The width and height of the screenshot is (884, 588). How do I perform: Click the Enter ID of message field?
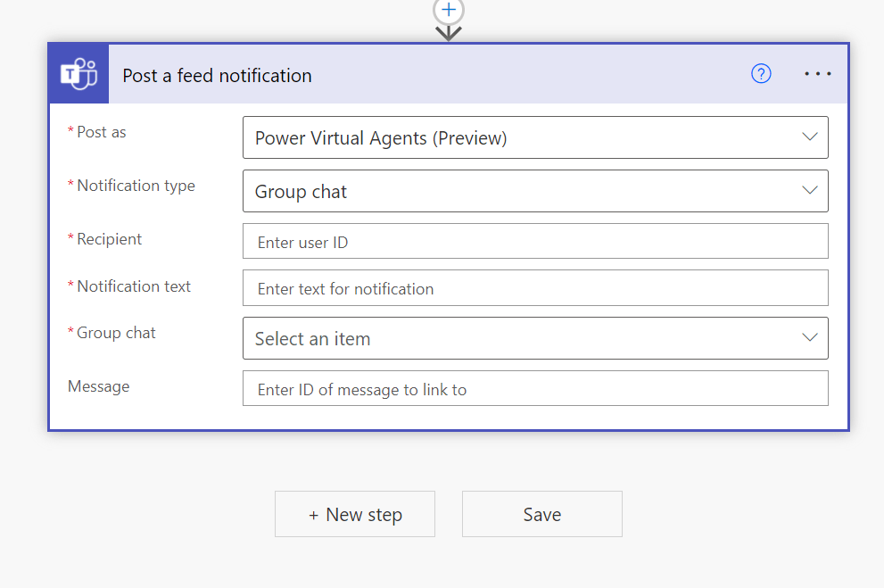click(535, 388)
